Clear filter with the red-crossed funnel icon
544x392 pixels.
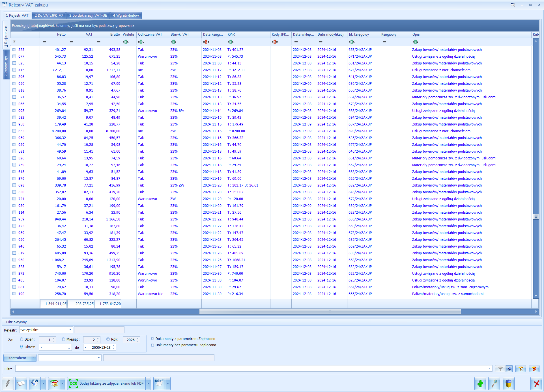(534, 369)
